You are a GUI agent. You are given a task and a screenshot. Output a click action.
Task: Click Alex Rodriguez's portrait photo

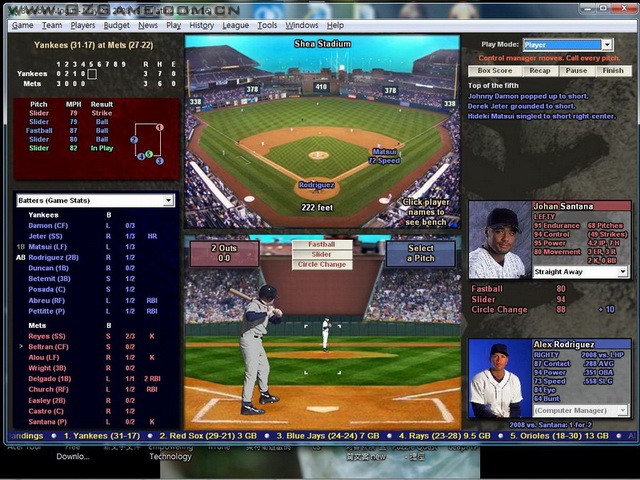pyautogui.click(x=500, y=378)
